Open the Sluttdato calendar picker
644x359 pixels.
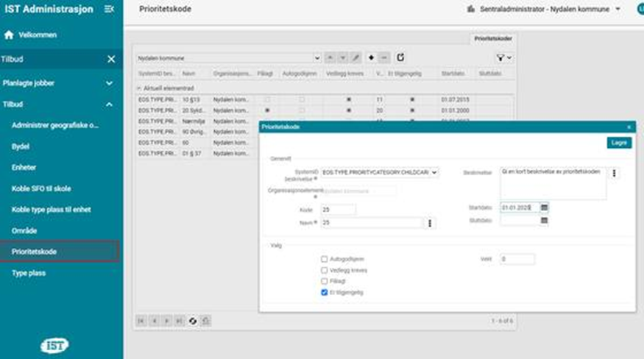click(x=545, y=220)
